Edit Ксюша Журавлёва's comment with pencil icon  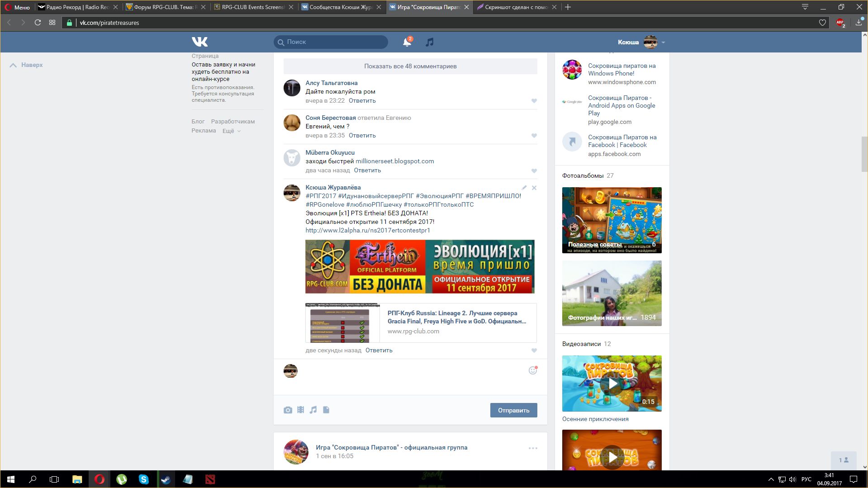point(524,188)
